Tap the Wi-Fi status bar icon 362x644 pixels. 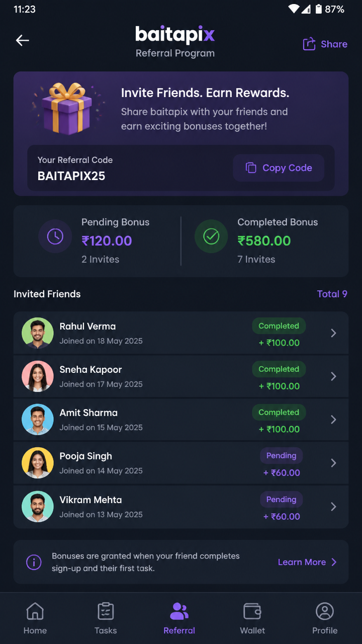pos(294,9)
